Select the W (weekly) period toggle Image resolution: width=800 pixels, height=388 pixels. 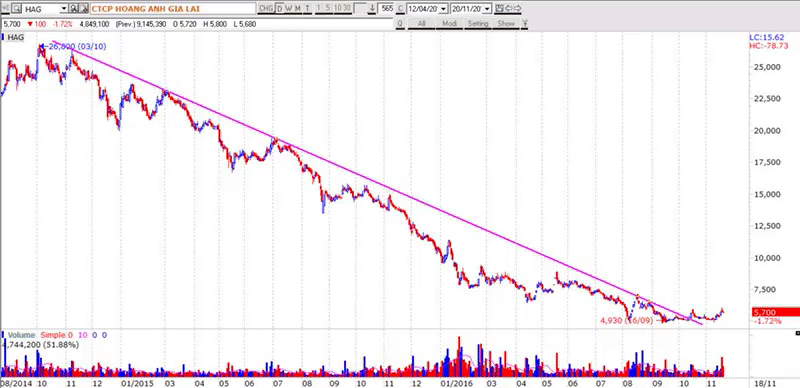pos(289,9)
